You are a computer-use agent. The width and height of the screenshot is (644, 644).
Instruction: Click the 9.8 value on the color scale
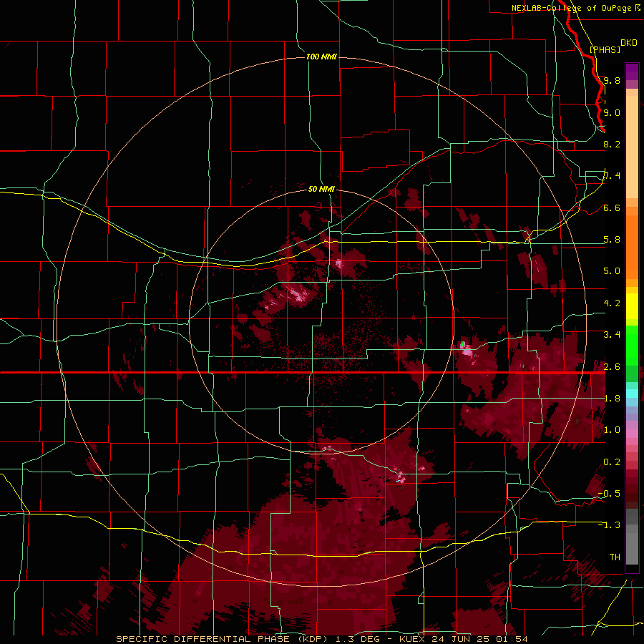coord(612,80)
